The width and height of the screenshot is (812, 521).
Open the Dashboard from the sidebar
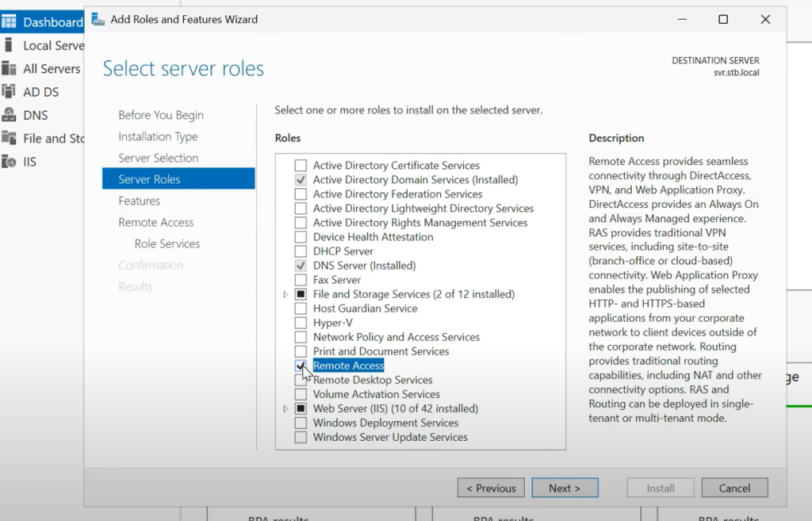point(48,21)
